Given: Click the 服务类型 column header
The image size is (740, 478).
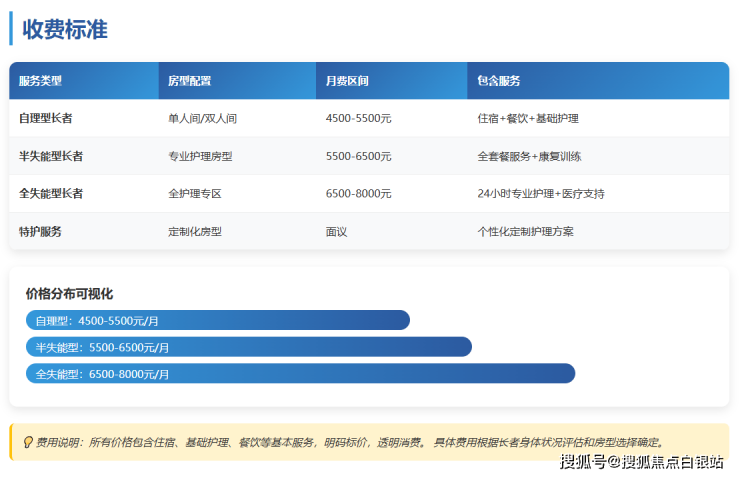Looking at the screenshot, I should click(x=40, y=81).
